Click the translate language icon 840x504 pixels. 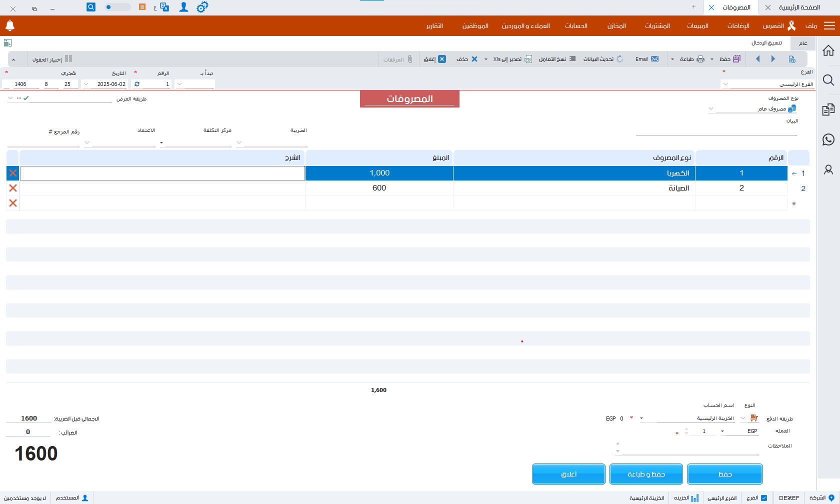pyautogui.click(x=164, y=7)
